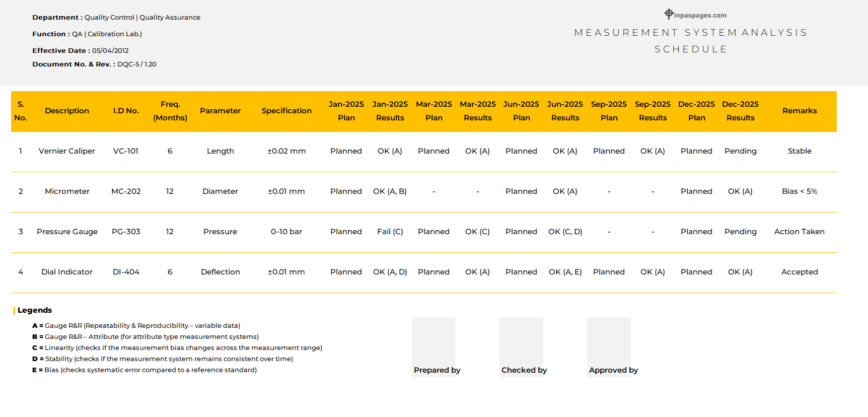Click the 0–10 bar specification cell

[x=286, y=232]
